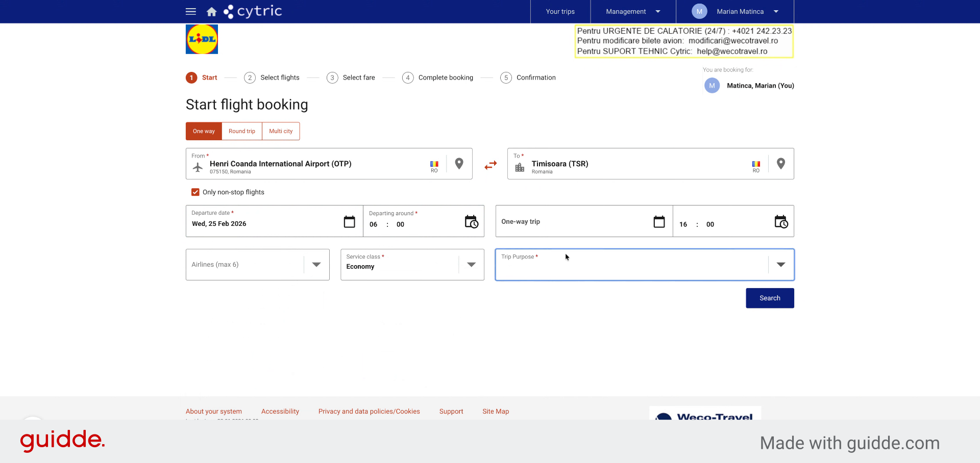Go to the home icon
This screenshot has width=980, height=463.
211,11
